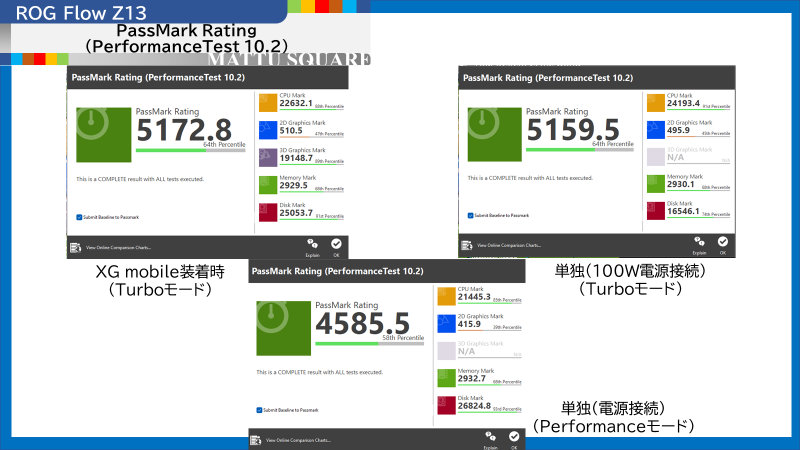Click CPU Mark value 24193.4
The height and width of the screenshot is (450, 800).
(683, 104)
